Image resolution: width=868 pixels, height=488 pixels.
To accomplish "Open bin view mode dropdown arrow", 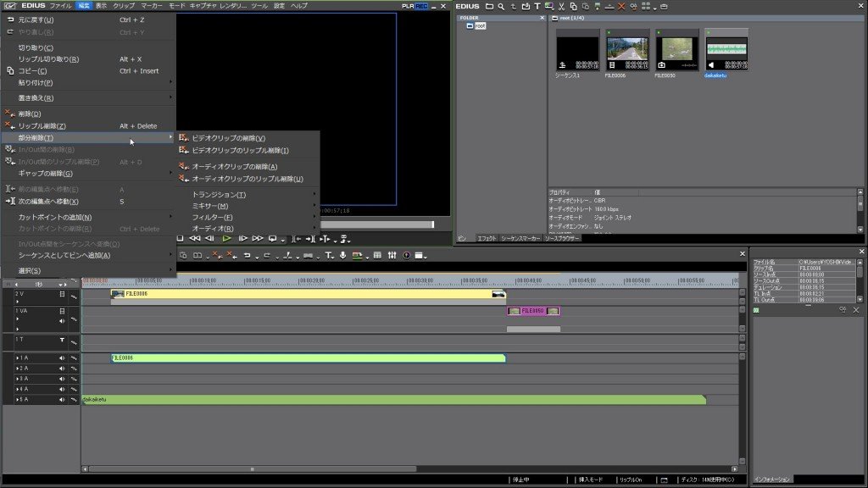I will coord(654,8).
